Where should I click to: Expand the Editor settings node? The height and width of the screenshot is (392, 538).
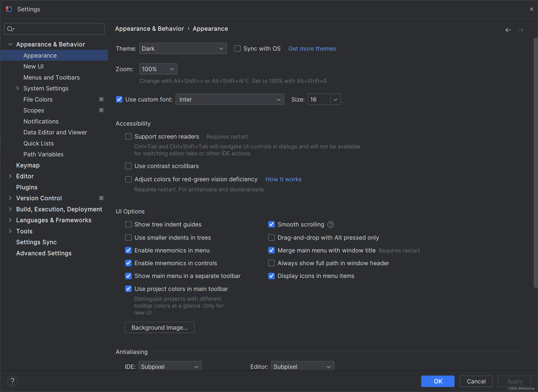[x=10, y=176]
